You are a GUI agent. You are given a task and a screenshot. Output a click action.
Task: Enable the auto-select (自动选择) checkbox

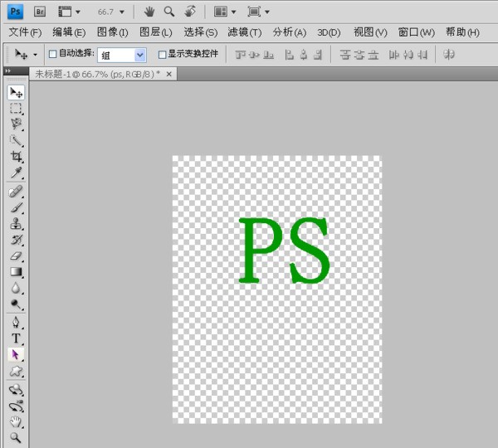coord(53,54)
